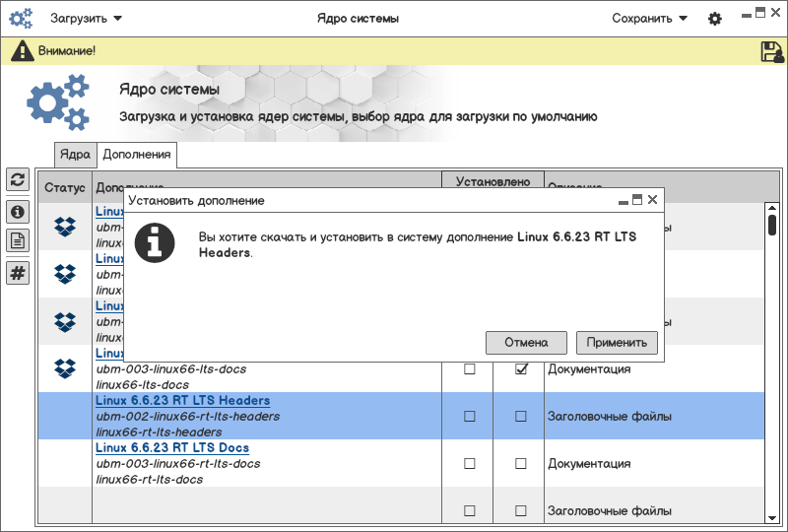Viewport: 788px width, 532px height.
Task: Click the Статус column header
Action: pos(65,187)
